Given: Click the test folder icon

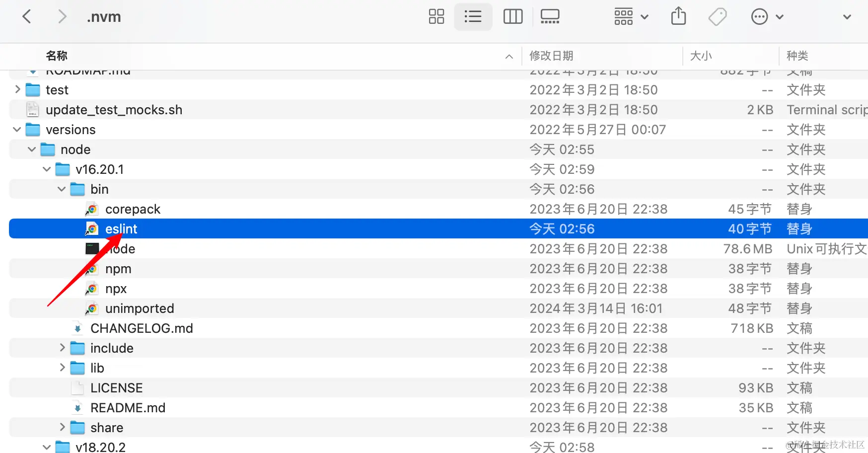Looking at the screenshot, I should click(33, 90).
